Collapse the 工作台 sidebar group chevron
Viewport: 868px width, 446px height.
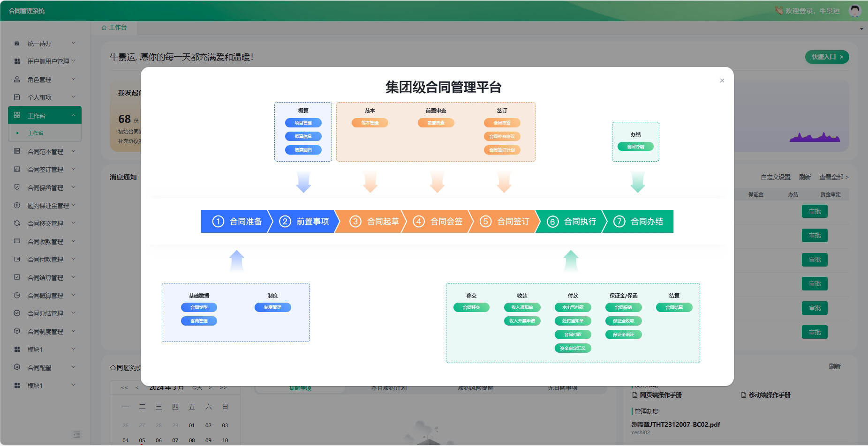(73, 115)
